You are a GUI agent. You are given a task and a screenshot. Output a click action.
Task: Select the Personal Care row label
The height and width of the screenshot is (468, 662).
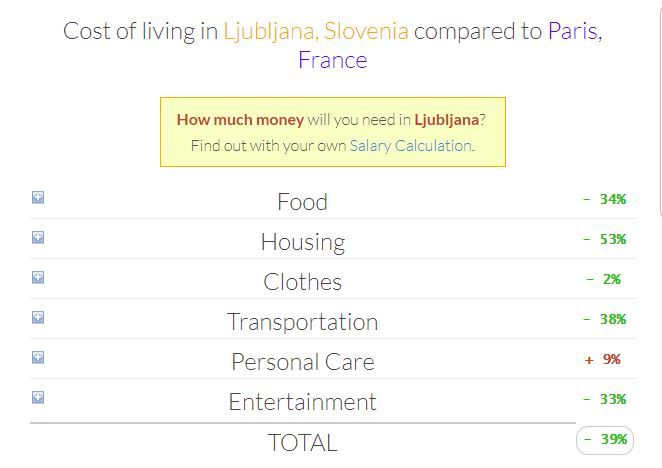pos(303,362)
